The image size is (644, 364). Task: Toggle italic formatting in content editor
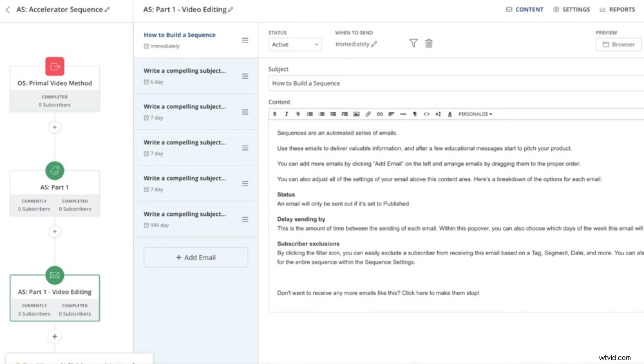tap(287, 114)
